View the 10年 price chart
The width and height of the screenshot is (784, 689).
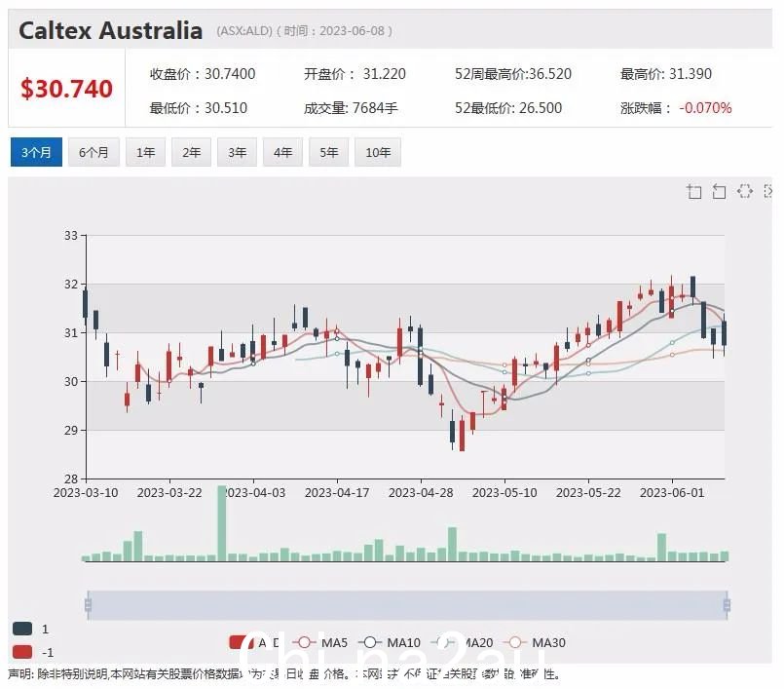[378, 152]
